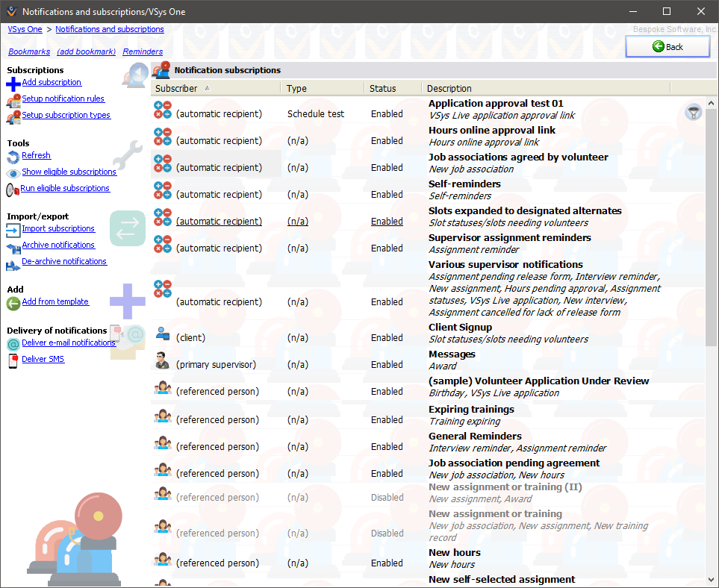Screen dimensions: 719x588
Task: Click the Deliver e-mail notifications @ icon
Action: [13, 344]
